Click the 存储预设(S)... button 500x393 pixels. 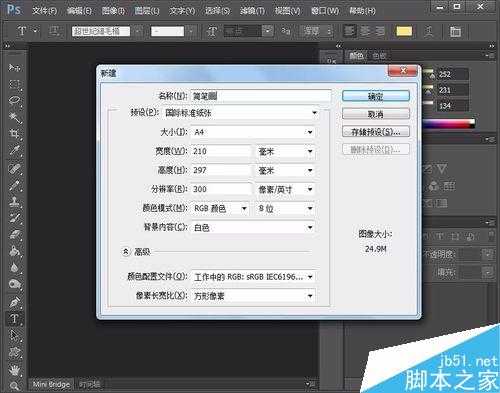[376, 132]
